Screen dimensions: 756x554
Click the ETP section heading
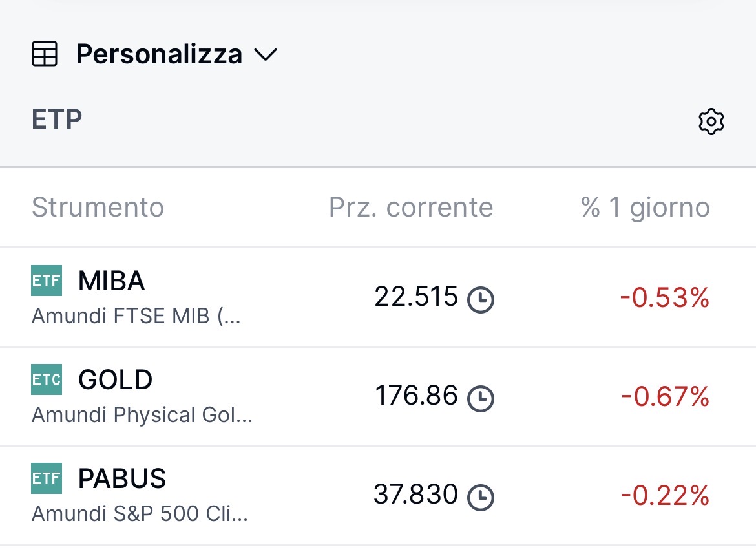point(57,120)
